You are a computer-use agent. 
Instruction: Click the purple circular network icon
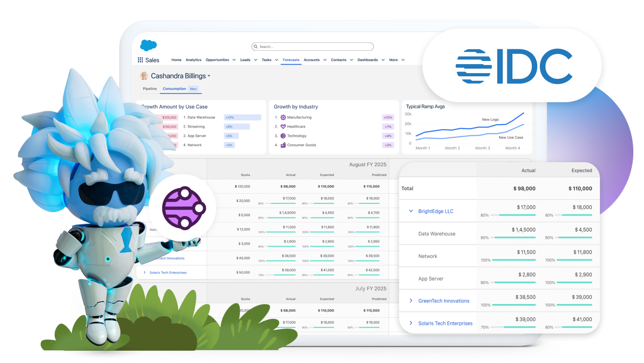click(x=182, y=208)
